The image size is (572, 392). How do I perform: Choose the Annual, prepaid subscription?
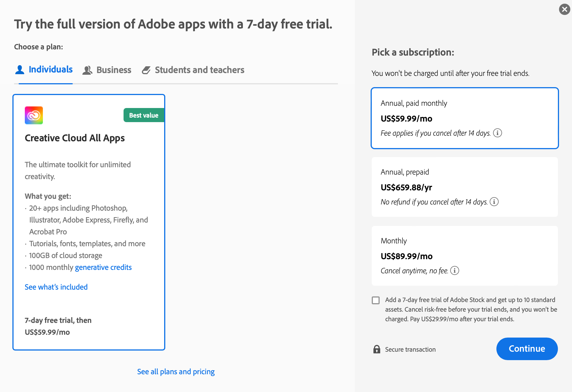465,187
